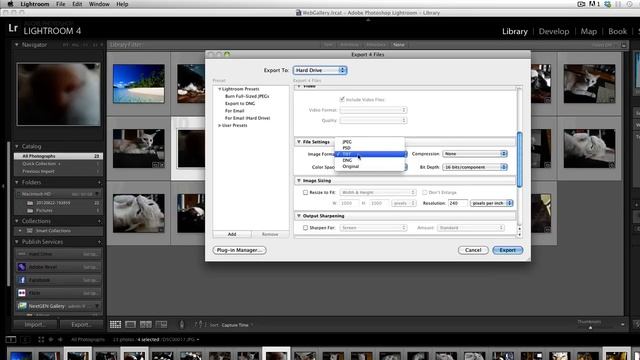640x360 pixels.
Task: Enable the Sharpen For checkbox
Action: coord(305,228)
